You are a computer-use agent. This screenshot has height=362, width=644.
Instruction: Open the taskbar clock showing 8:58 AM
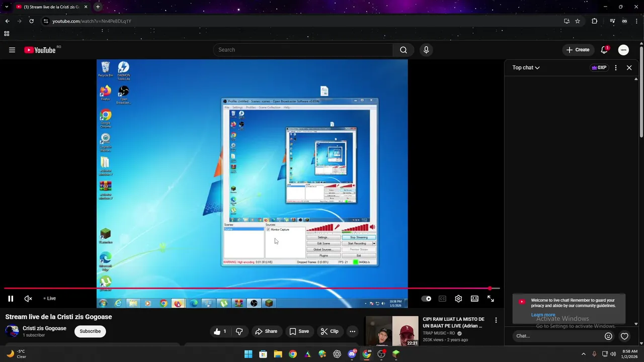click(x=630, y=354)
